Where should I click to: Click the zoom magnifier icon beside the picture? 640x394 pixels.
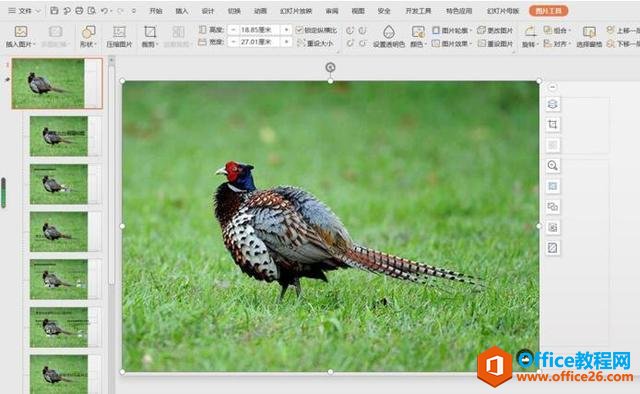553,165
